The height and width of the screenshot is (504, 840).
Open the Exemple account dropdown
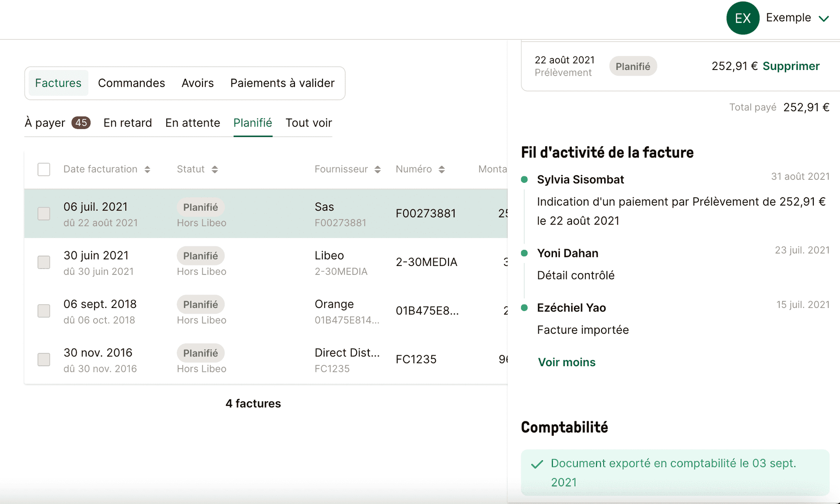824,18
